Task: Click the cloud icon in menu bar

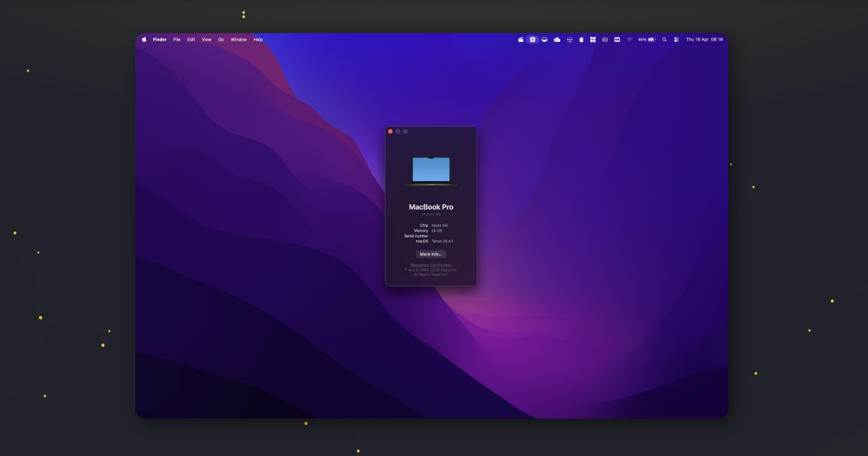Action: [x=557, y=40]
